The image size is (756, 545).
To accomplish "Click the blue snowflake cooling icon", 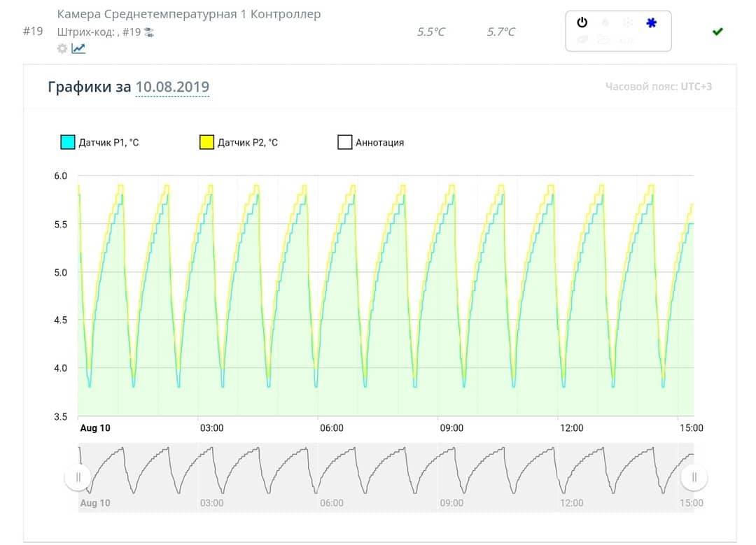I will point(651,22).
